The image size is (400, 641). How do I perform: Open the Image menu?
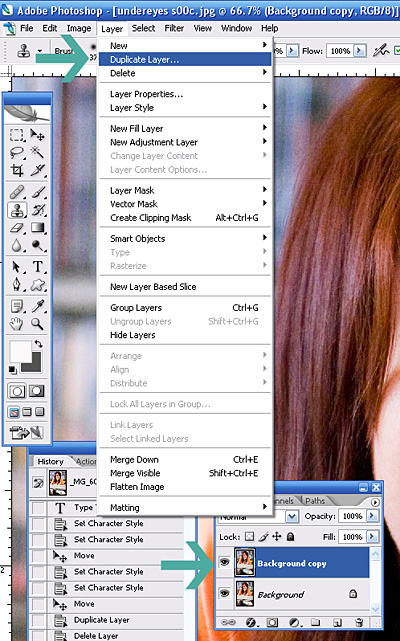coord(79,28)
